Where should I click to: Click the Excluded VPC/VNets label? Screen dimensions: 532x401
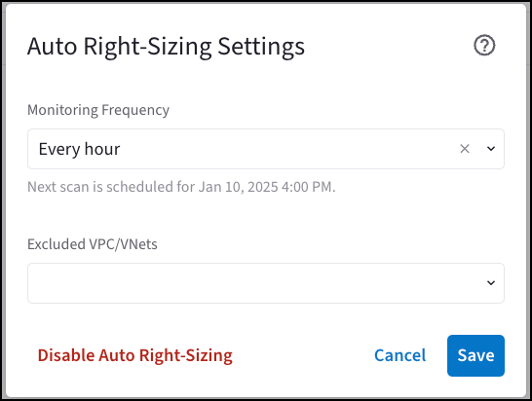coord(93,244)
